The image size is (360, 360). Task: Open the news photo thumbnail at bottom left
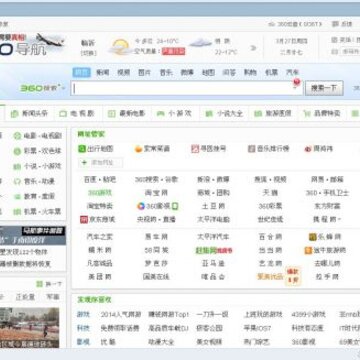click(x=29, y=328)
